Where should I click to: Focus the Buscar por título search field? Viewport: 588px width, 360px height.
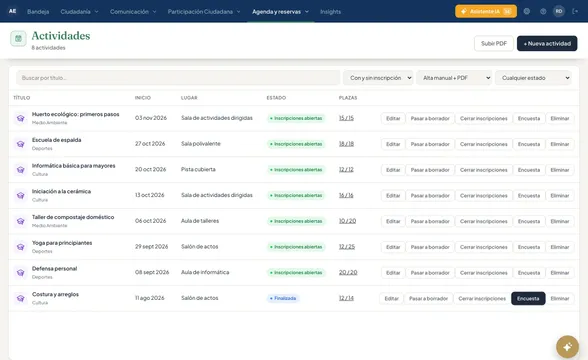(x=178, y=78)
